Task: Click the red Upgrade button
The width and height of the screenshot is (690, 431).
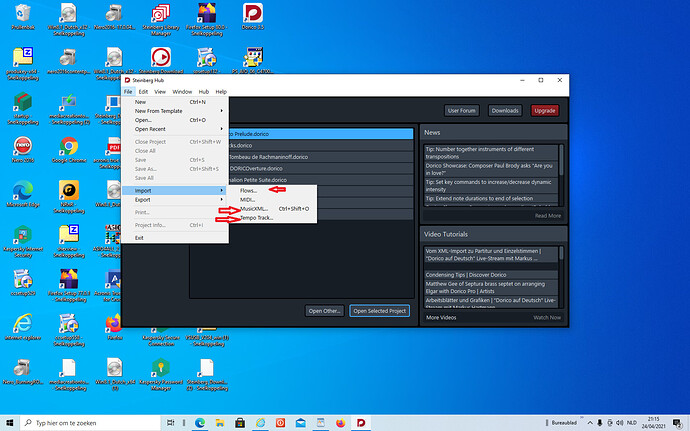Action: coord(545,111)
